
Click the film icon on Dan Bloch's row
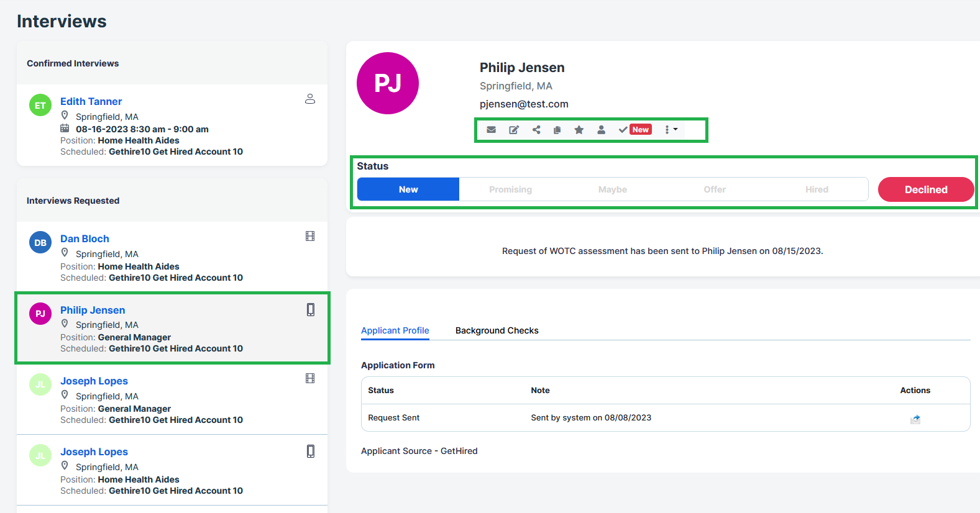click(310, 236)
